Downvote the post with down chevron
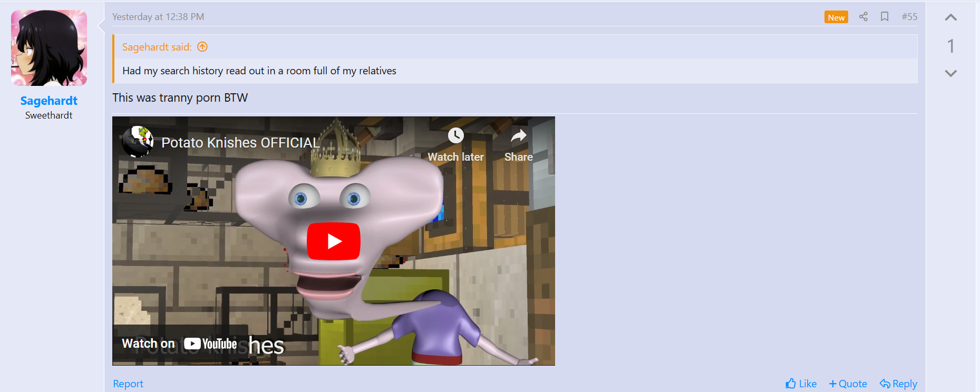Viewport: 980px width, 392px height. tap(951, 73)
